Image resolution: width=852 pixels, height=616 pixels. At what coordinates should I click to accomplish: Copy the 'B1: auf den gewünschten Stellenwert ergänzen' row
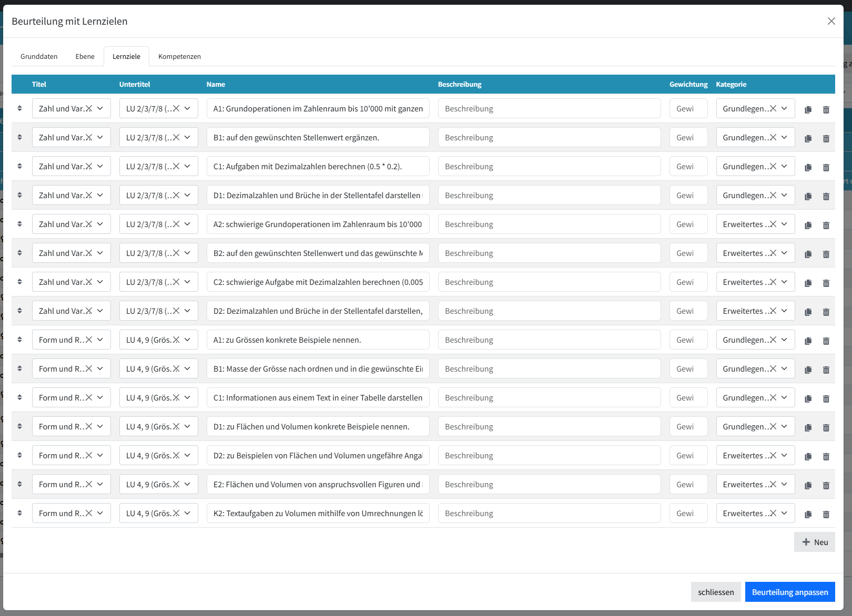[x=808, y=138]
